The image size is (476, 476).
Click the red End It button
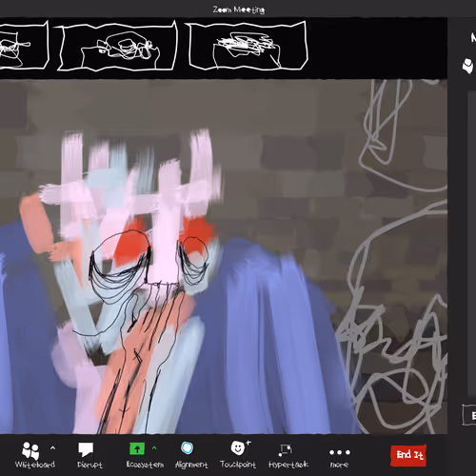(x=408, y=455)
